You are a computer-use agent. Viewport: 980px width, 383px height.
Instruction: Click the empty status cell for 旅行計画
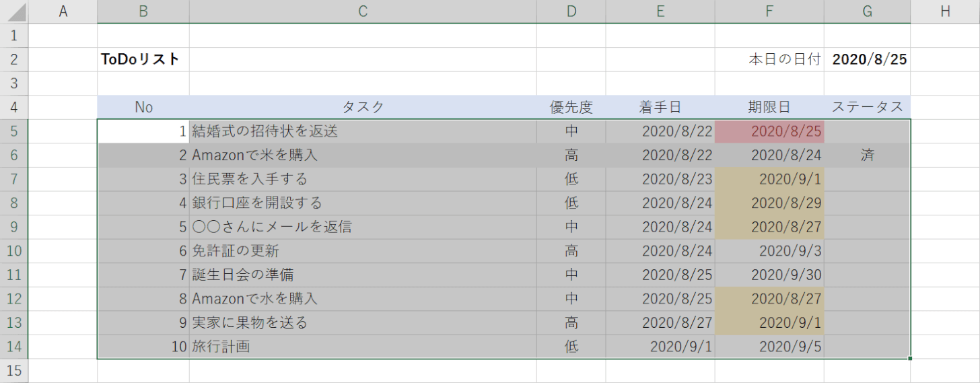click(x=868, y=347)
